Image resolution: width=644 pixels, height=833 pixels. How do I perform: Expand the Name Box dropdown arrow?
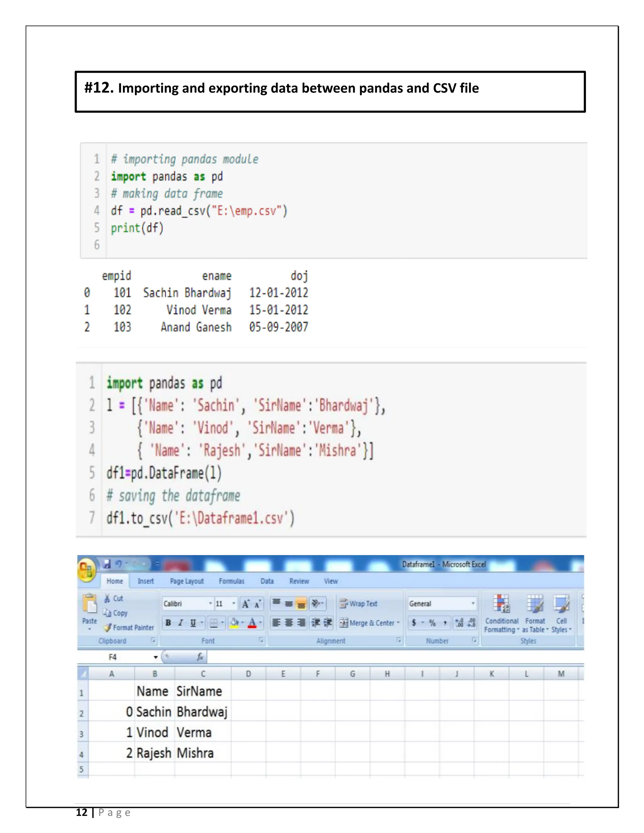pyautogui.click(x=156, y=657)
